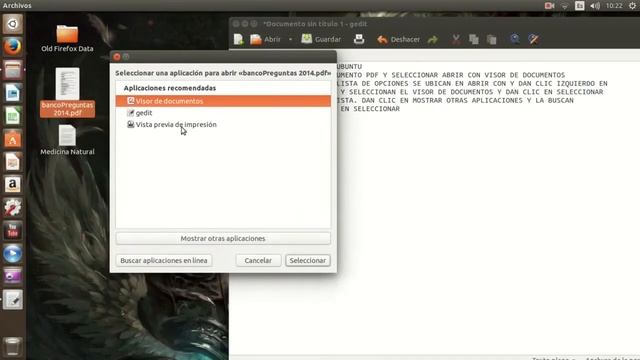Click the Archivos menu in top bar
Screen dimensions: 640x360
click(17, 5)
